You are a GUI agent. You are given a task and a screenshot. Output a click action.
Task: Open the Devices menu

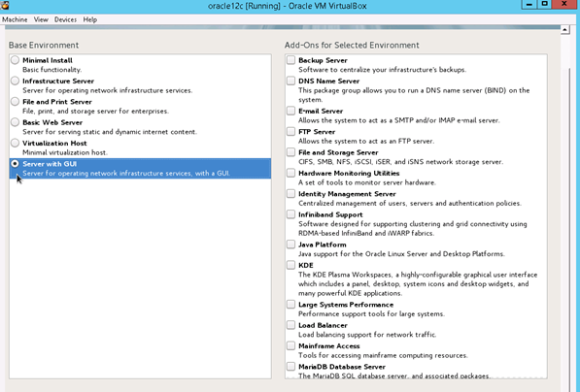[65, 19]
